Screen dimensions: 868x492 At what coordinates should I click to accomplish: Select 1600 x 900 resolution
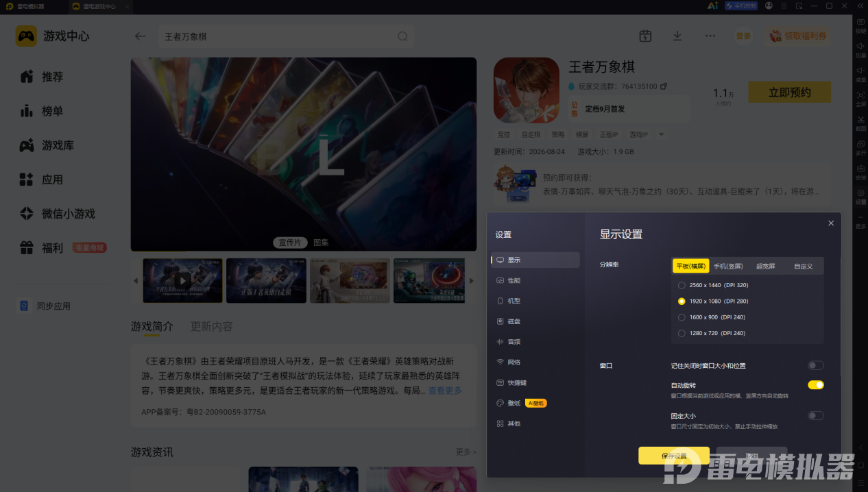[x=682, y=317]
